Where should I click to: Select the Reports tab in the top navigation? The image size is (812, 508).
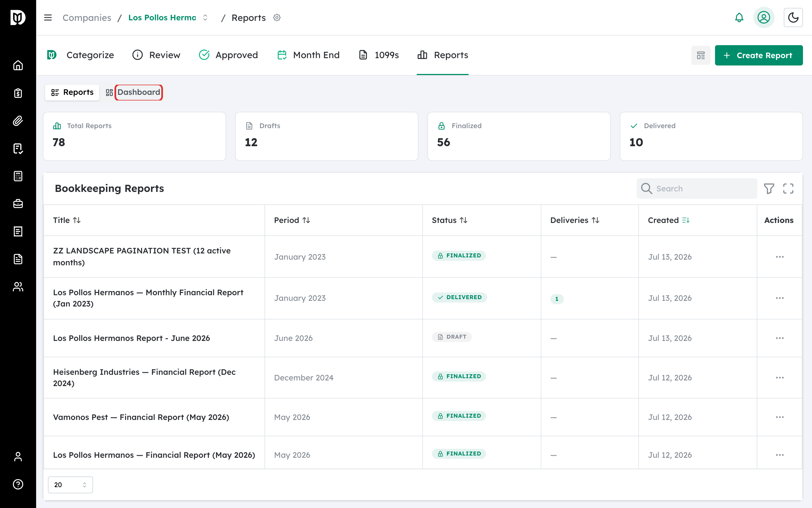[x=443, y=55]
